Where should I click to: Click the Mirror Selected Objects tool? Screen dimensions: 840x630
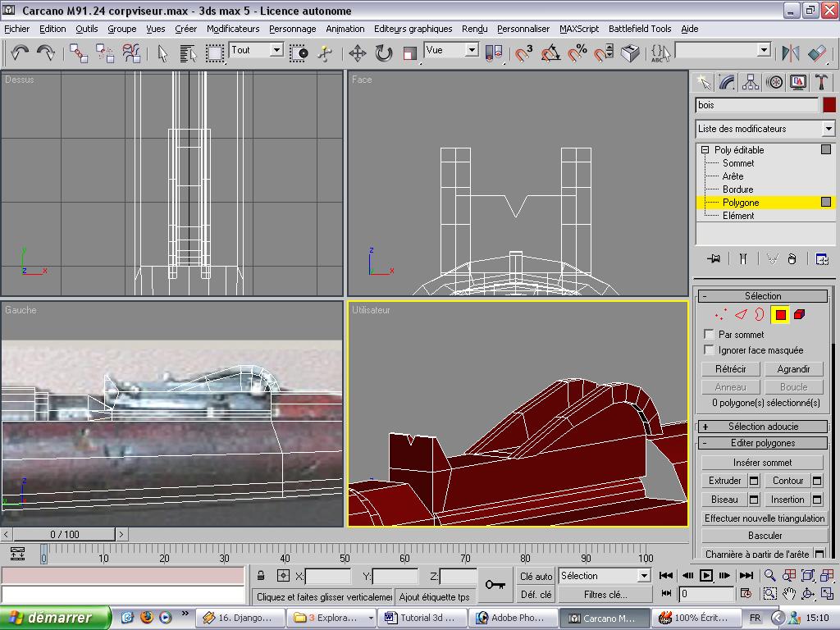tap(791, 53)
